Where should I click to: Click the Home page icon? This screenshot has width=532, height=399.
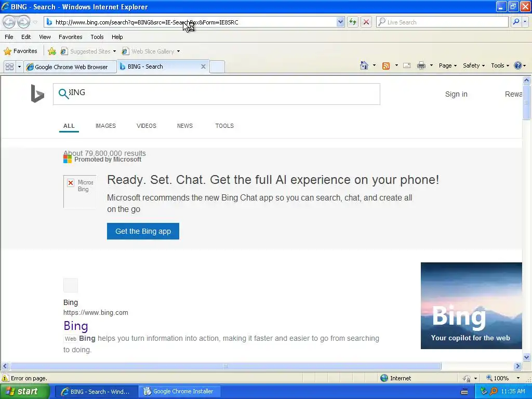pyautogui.click(x=364, y=65)
